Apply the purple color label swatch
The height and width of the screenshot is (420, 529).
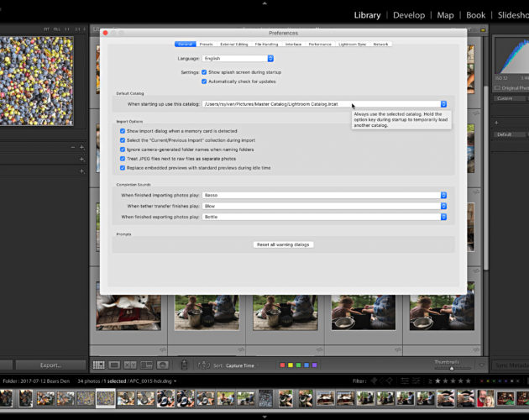point(314,365)
